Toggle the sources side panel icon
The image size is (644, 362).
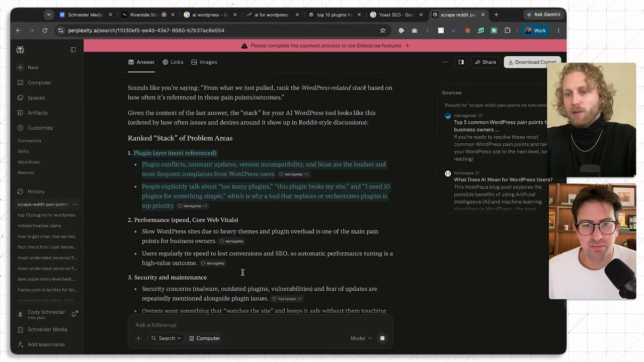461,62
